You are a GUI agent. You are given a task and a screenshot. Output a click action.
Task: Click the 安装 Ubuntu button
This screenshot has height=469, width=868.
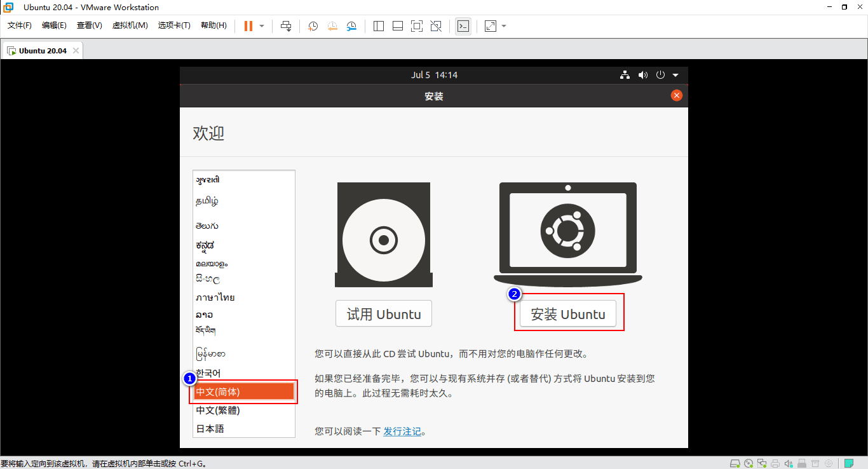pyautogui.click(x=568, y=314)
